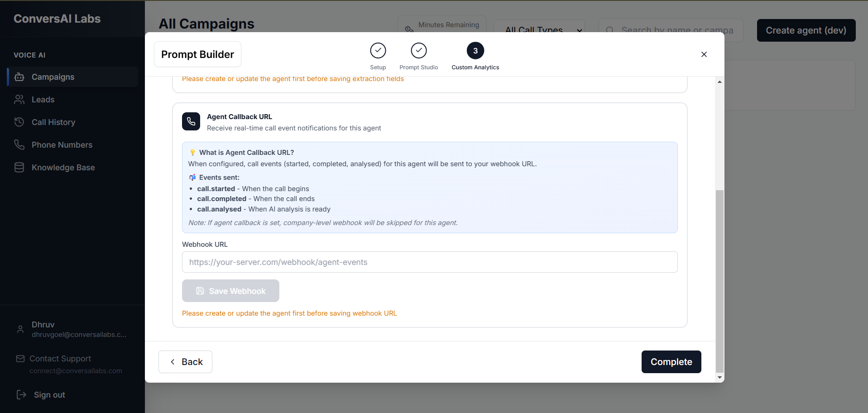Close the Prompt Builder dialog
This screenshot has width=868, height=413.
704,54
